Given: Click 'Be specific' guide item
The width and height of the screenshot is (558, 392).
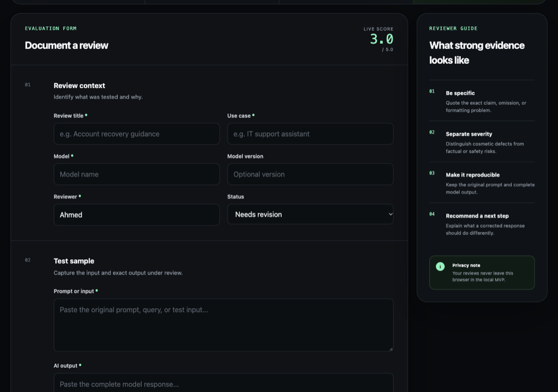Looking at the screenshot, I should coord(460,93).
